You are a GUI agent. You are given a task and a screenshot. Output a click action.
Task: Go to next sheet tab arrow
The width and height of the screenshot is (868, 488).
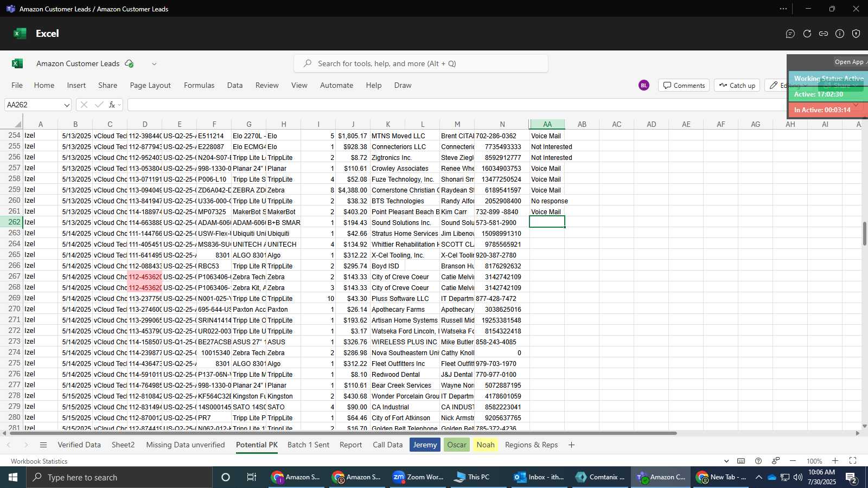click(25, 445)
